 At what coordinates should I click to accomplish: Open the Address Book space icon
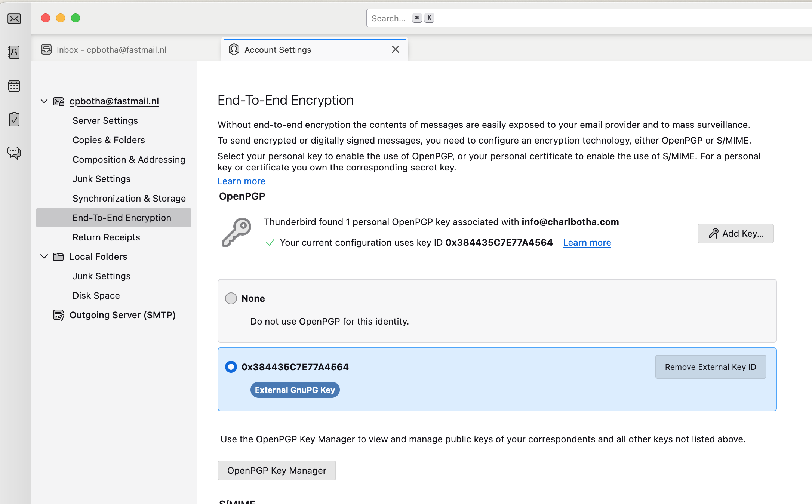(x=14, y=52)
